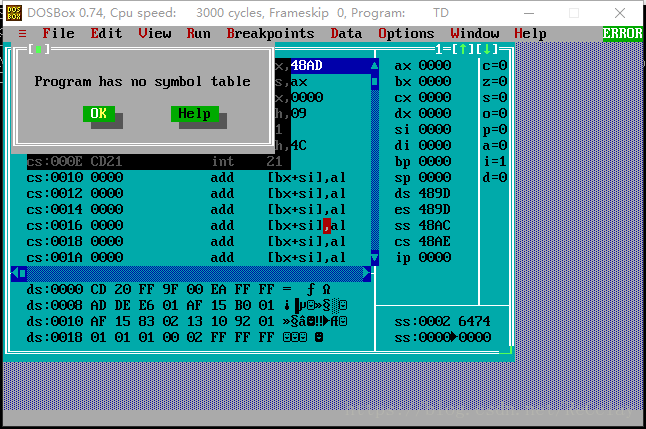
Task: Toggle the overflow flag o=0
Action: (x=495, y=113)
